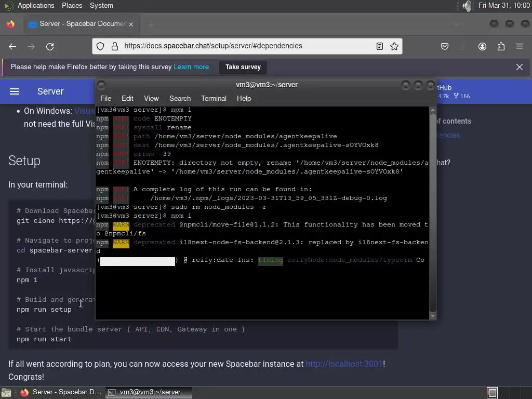Click the site padlock icon
Screen dimensions: 532x399
click(115, 46)
